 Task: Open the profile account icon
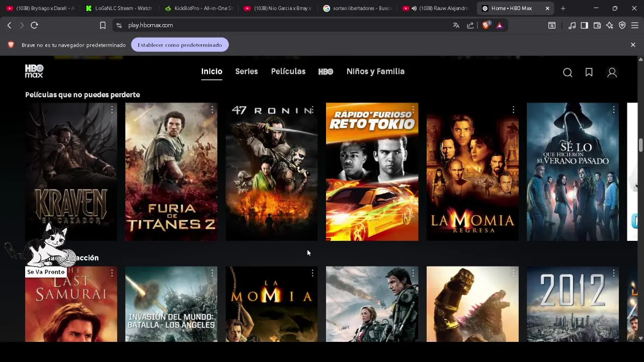pos(612,72)
